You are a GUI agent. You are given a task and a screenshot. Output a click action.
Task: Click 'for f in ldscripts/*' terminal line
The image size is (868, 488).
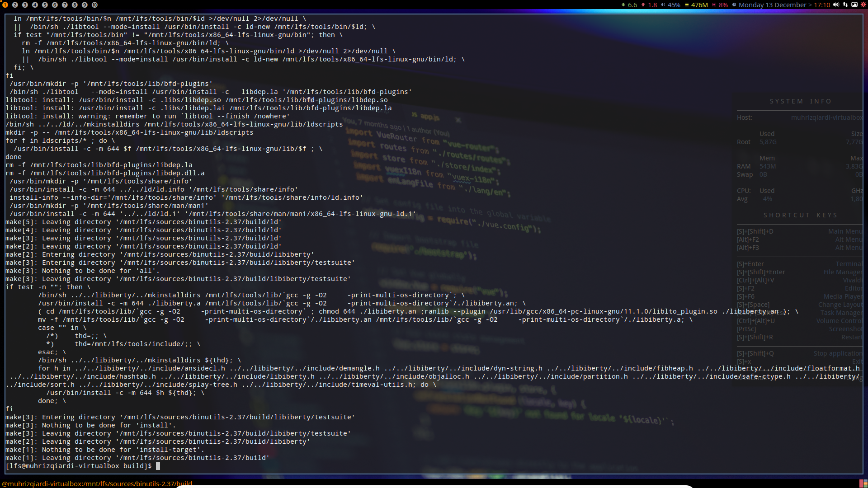[60, 141]
